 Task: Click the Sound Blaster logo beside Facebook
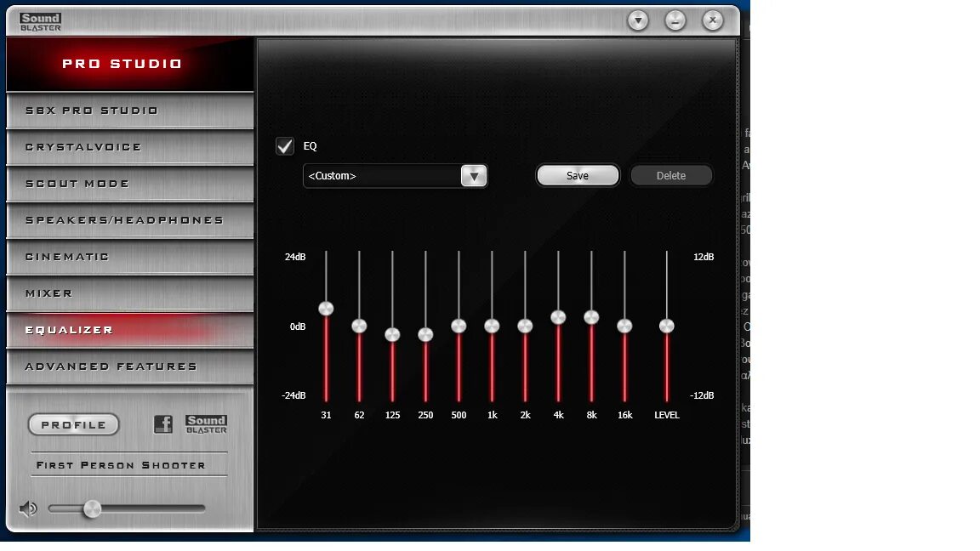pyautogui.click(x=206, y=424)
